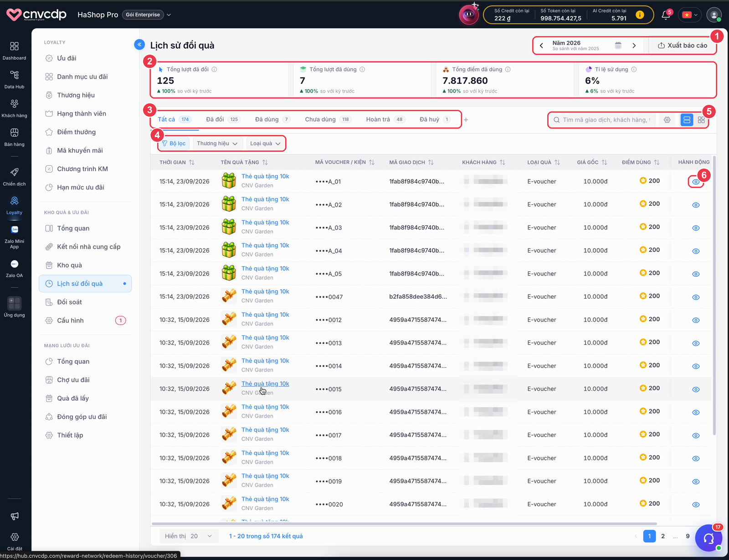Switch to list view layout
Screen dimensions: 729x560
(687, 120)
